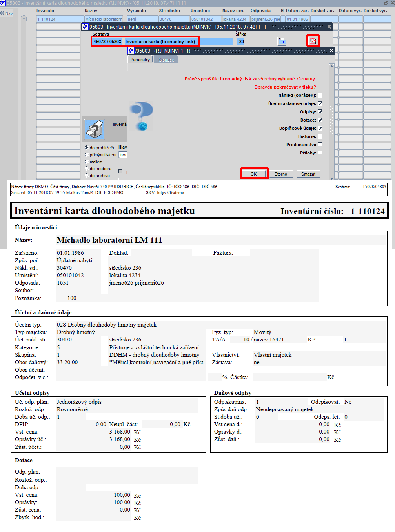Click the Smazat button
The width and height of the screenshot is (395, 532).
pos(308,174)
